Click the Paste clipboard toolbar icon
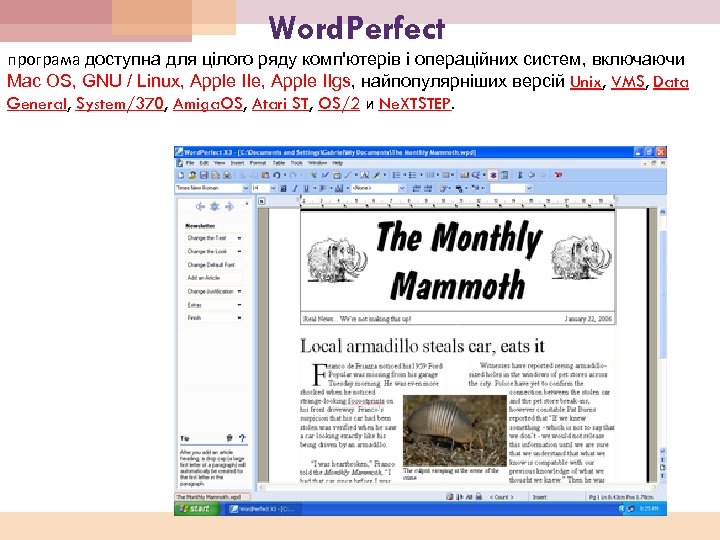Image resolution: width=720 pixels, height=540 pixels. 265,175
